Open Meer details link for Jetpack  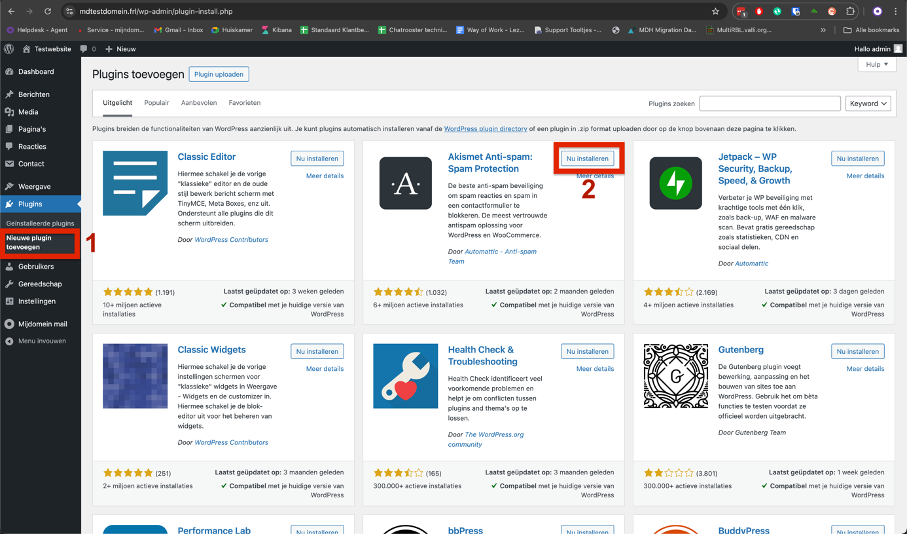click(x=865, y=176)
